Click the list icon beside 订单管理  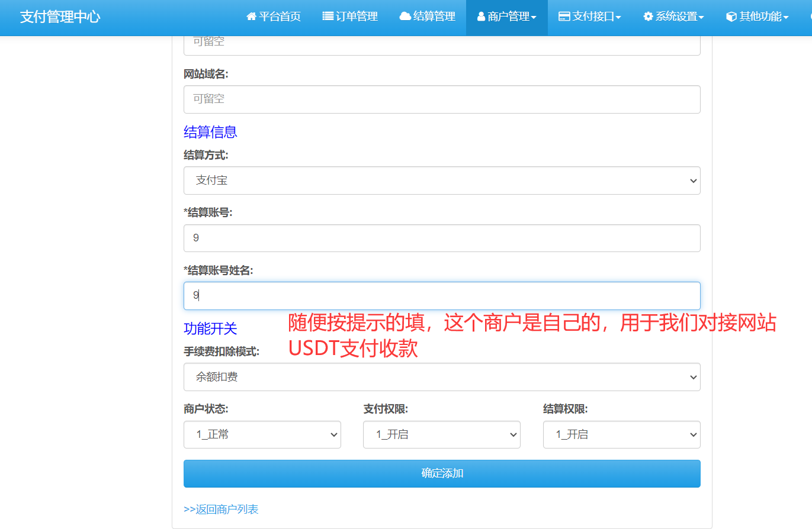[x=328, y=17]
